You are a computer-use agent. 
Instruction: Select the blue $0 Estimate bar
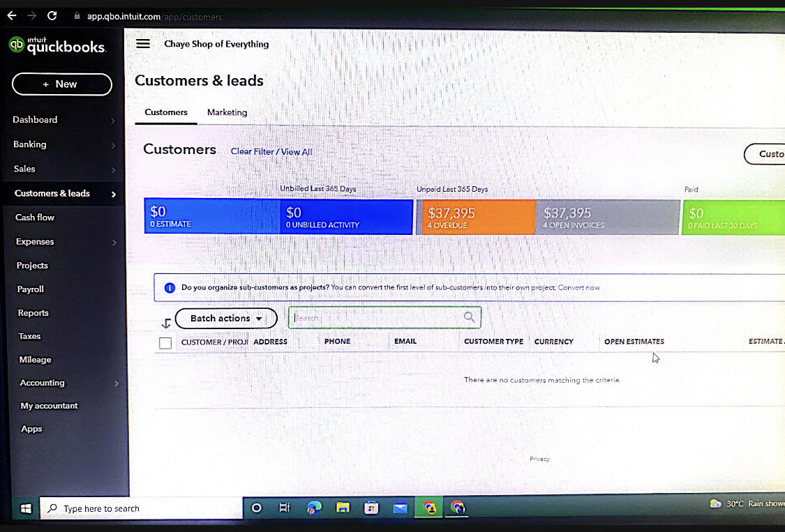coord(211,215)
